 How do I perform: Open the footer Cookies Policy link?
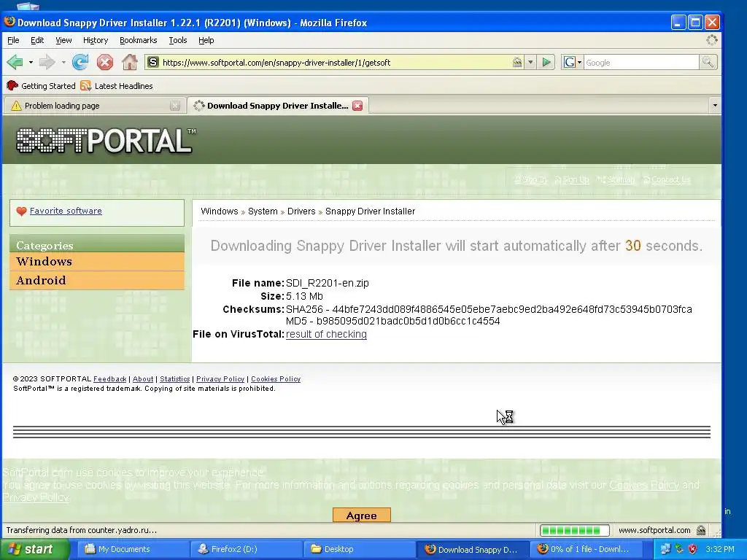coord(276,379)
